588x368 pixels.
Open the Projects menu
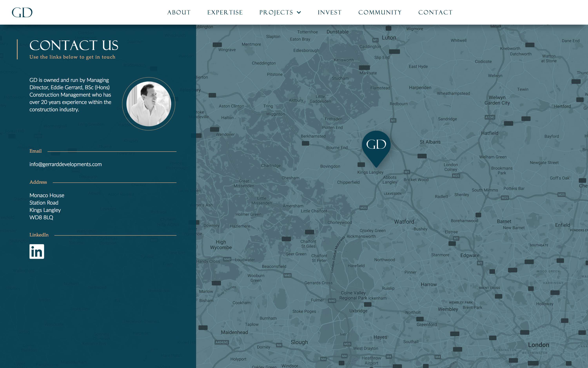coord(276,12)
